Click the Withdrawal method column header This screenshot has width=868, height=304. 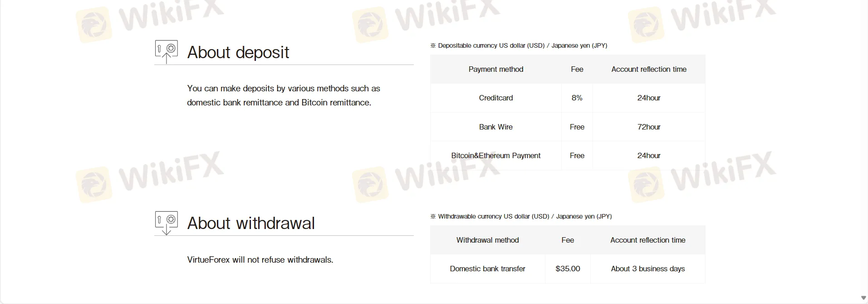coord(487,240)
